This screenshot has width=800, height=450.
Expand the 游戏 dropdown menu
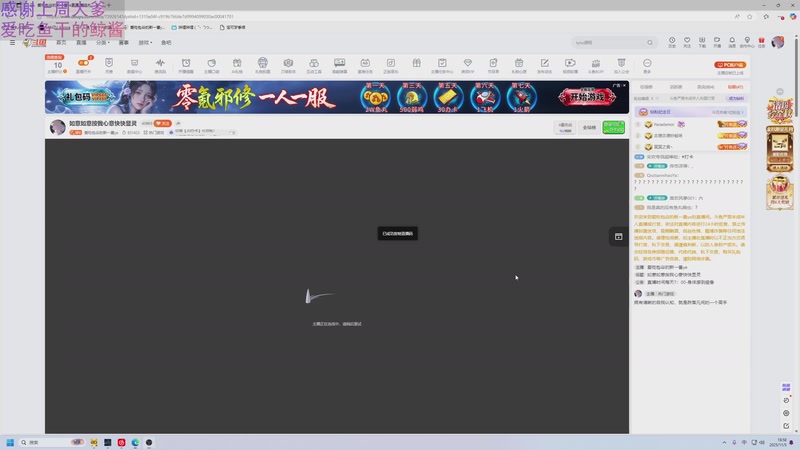[x=145, y=43]
